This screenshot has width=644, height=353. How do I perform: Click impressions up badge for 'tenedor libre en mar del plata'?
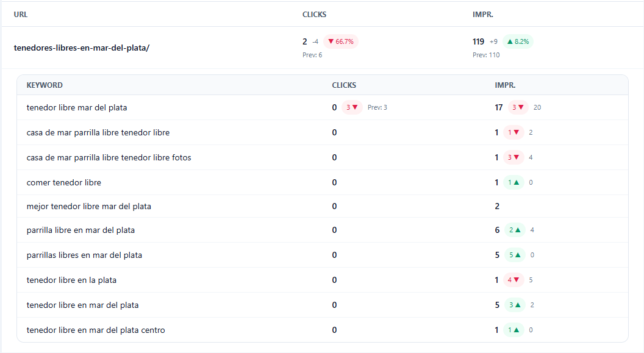click(514, 305)
